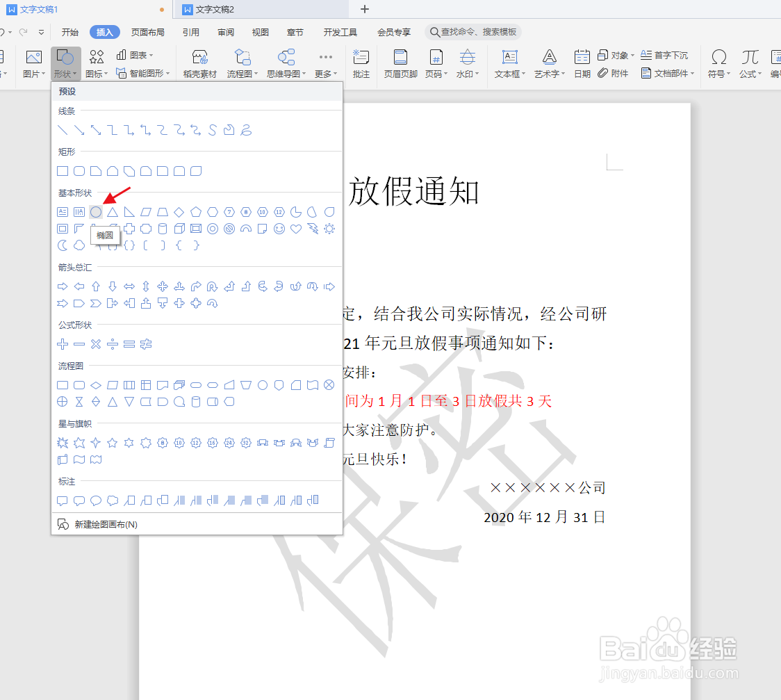Select a left arrow shape in 箭头总汇
This screenshot has width=781, height=700.
pos(79,286)
